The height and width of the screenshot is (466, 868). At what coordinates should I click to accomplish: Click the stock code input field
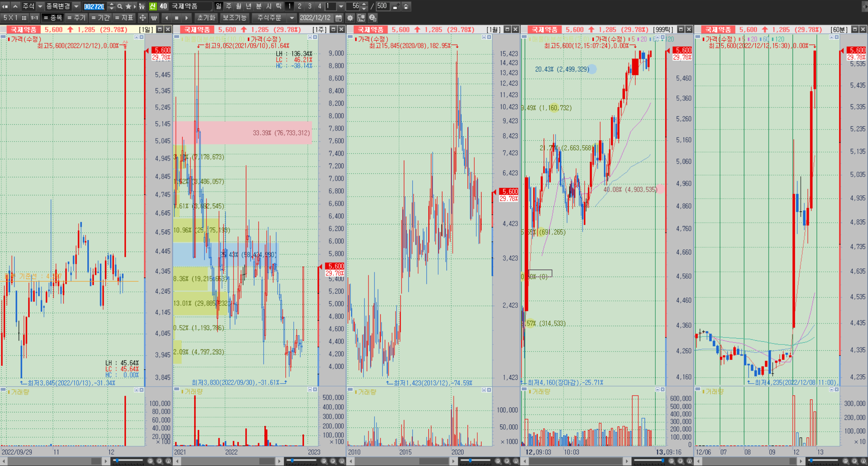[x=94, y=6]
